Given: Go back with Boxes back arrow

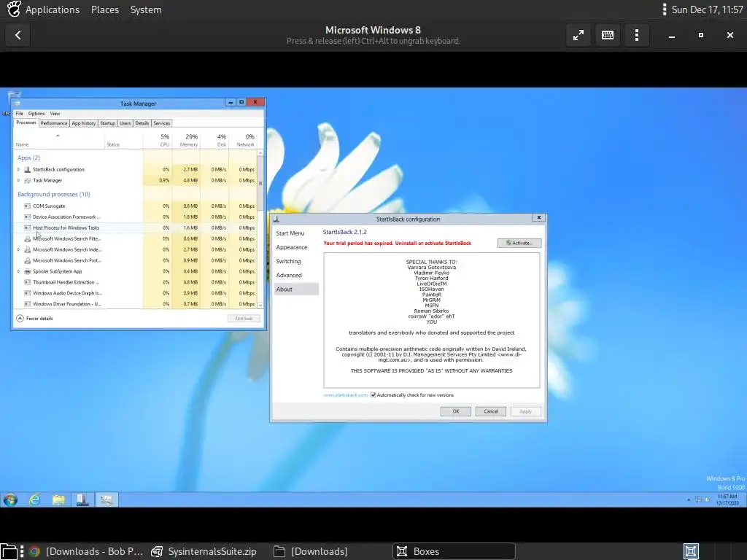Looking at the screenshot, I should (x=18, y=35).
